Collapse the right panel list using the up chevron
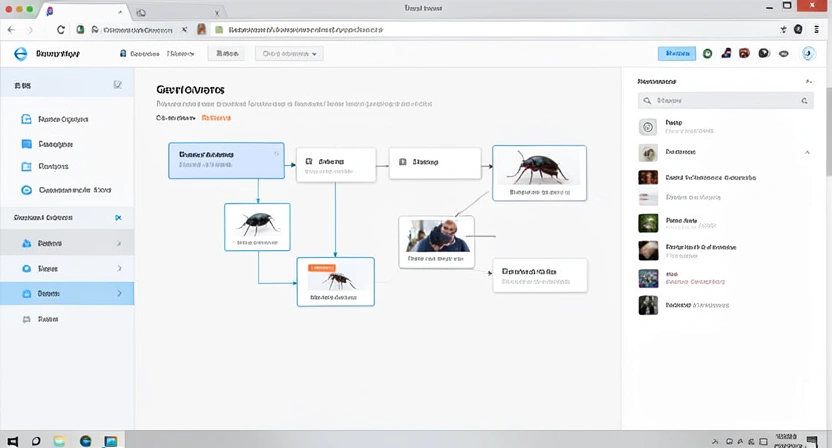Screen dimensions: 832x448 click(807, 153)
